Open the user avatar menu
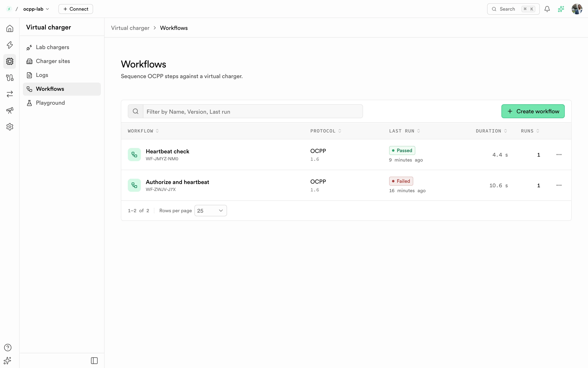 tap(577, 9)
